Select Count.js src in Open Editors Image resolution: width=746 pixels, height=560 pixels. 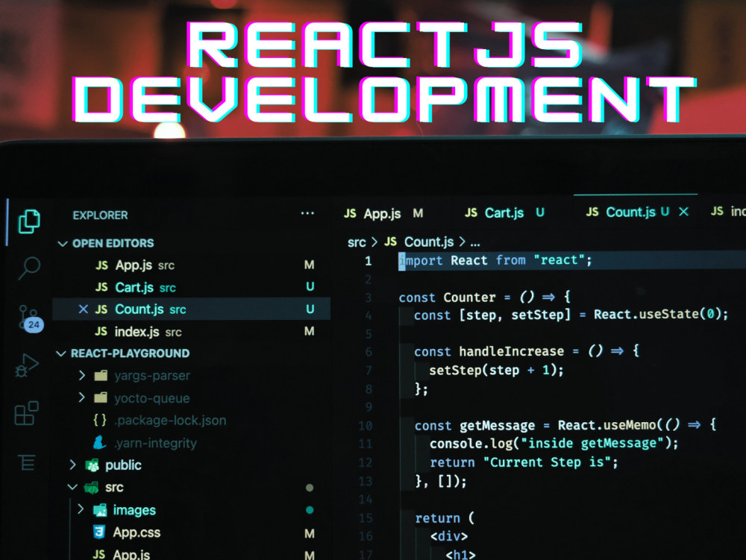pos(191,309)
